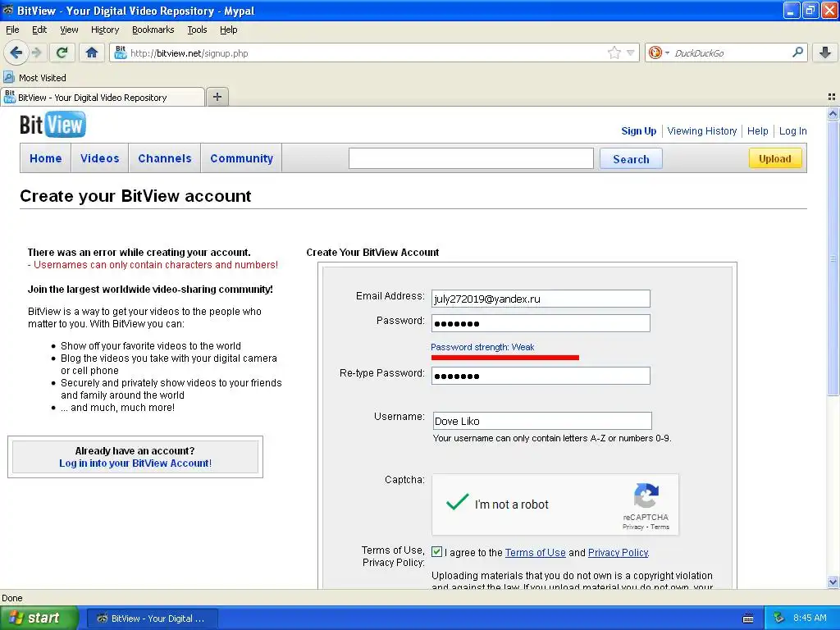Click the 8:45 AM clock
This screenshot has height=630, width=840.
[x=810, y=618]
